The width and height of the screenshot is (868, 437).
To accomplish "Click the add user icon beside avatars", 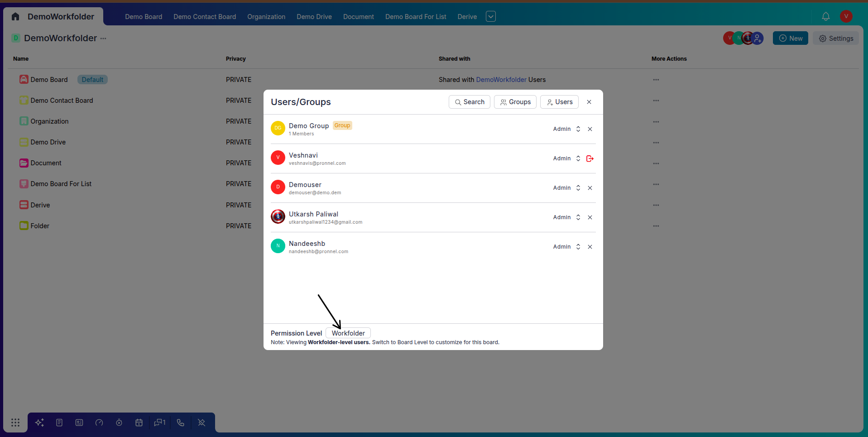I will click(758, 38).
